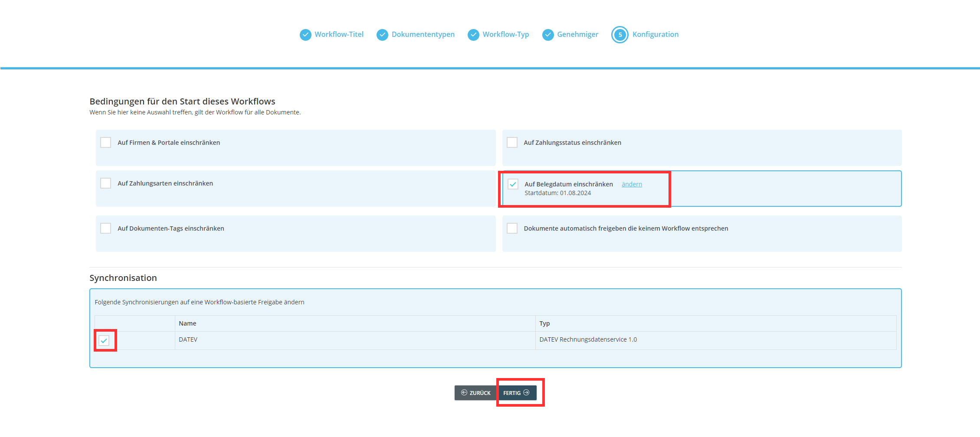Click the Dokumententypen step checkmark icon
The height and width of the screenshot is (437, 980).
[382, 35]
